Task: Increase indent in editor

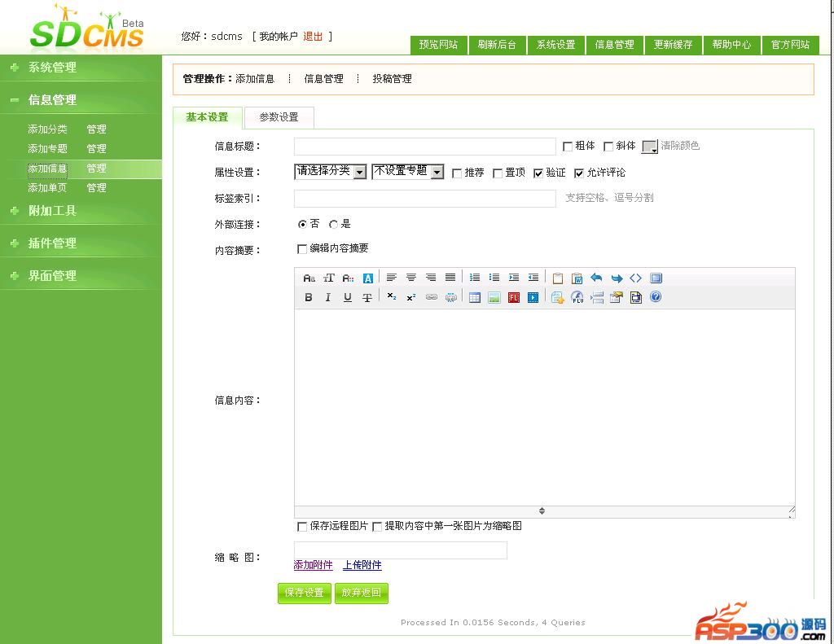Action: [514, 278]
